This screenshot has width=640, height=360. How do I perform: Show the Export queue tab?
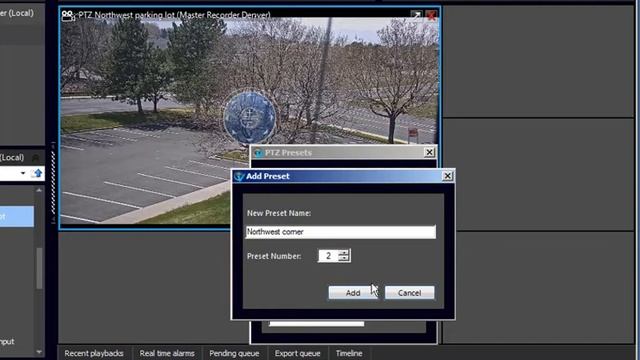coord(298,353)
